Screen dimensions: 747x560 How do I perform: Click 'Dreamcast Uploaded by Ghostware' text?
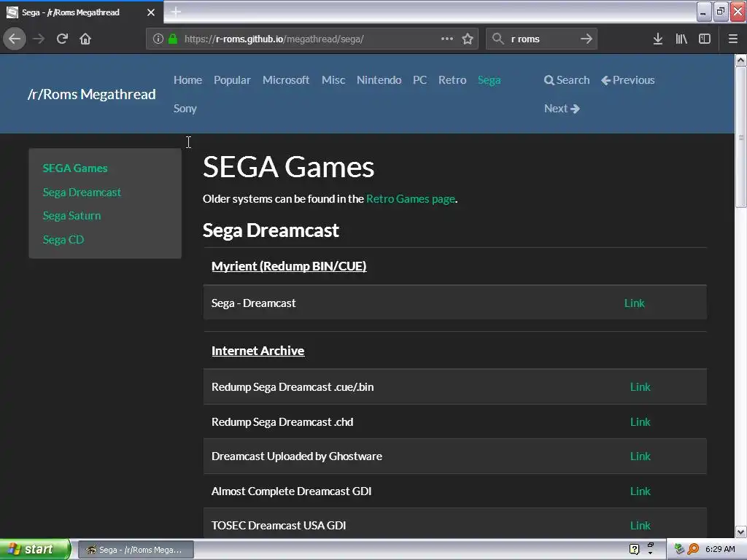pyautogui.click(x=297, y=456)
